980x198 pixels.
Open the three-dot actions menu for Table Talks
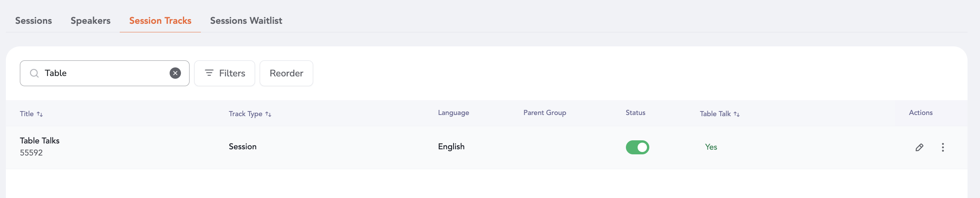[x=943, y=147]
